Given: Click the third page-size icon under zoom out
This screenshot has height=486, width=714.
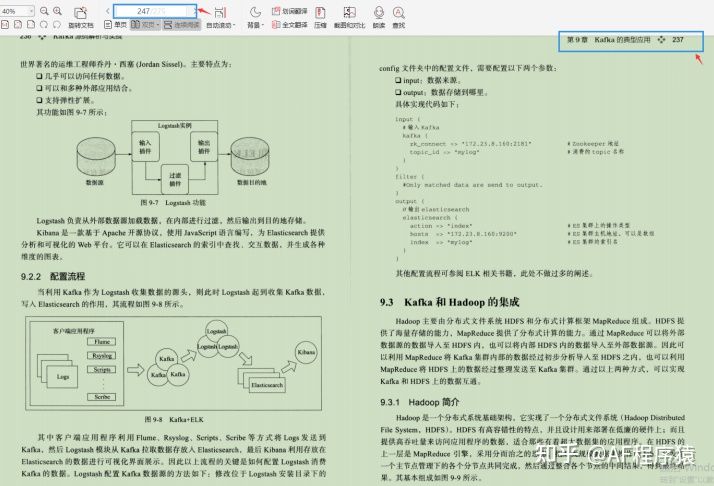Looking at the screenshot, I should (31, 25).
